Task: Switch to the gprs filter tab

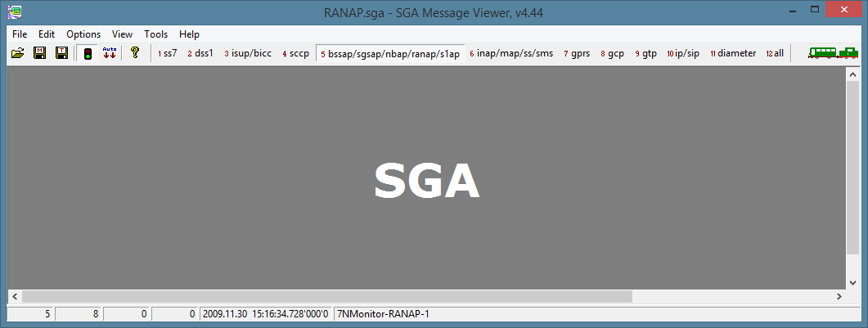Action: (577, 54)
